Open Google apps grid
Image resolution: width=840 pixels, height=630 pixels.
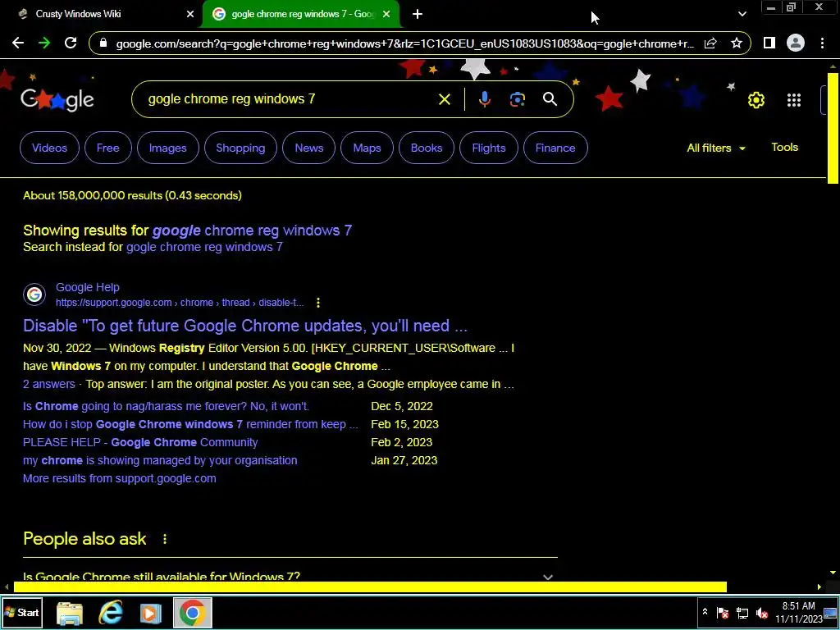[794, 99]
